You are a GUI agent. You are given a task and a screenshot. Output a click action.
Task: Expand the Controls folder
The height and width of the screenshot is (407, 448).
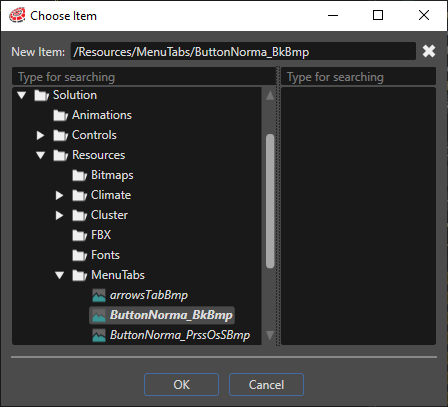pyautogui.click(x=40, y=135)
